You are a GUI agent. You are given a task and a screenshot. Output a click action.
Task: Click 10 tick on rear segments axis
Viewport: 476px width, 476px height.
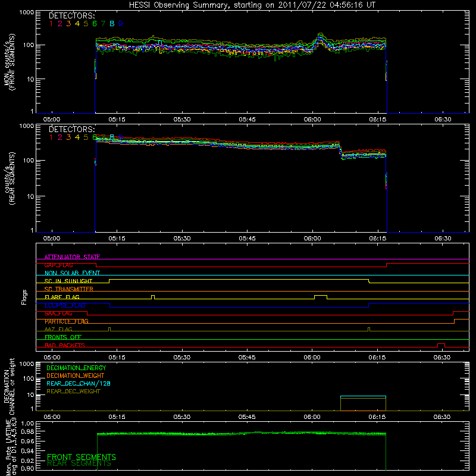tap(31, 196)
